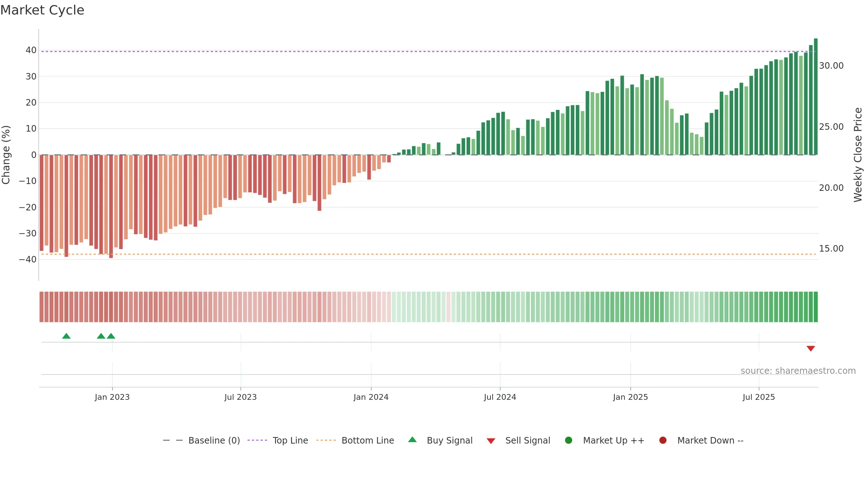Image resolution: width=868 pixels, height=488 pixels.
Task: Toggle the Baseline (0) legend entry
Action: click(201, 440)
